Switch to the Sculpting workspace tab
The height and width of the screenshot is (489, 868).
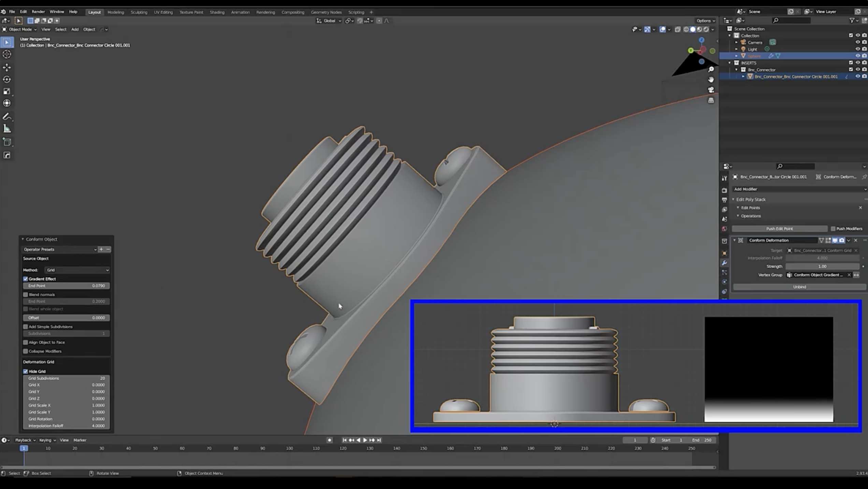coord(139,12)
